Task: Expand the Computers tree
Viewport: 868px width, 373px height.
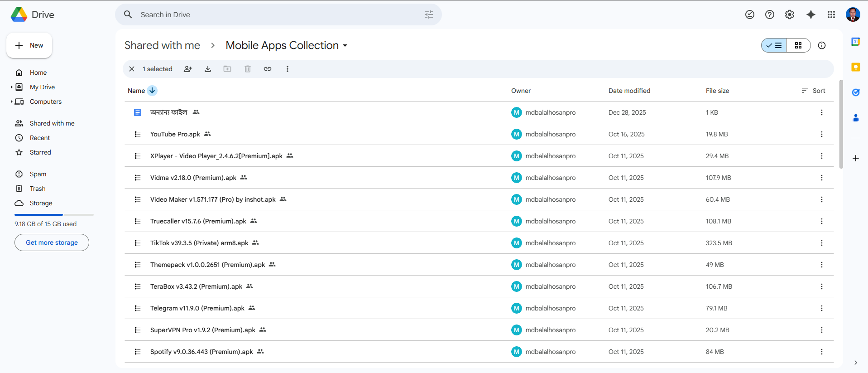Action: [12, 102]
